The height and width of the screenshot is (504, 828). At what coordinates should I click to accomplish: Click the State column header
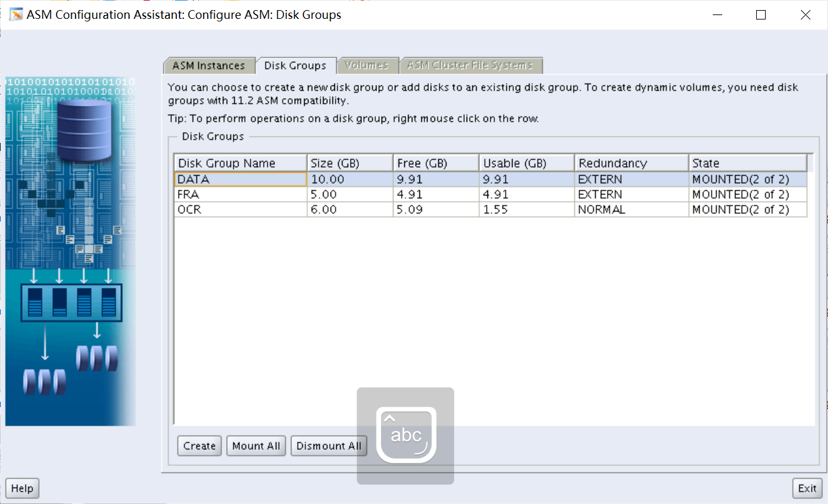[x=747, y=163]
